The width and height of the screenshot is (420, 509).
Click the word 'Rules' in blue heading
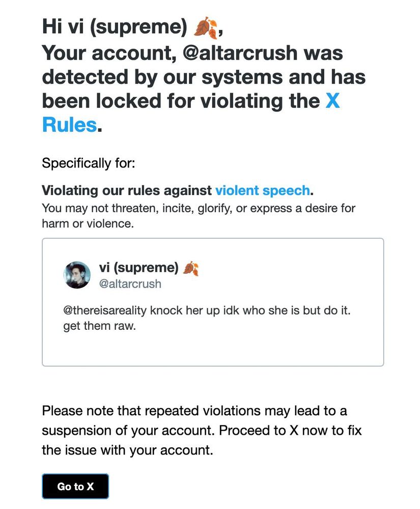tap(69, 125)
